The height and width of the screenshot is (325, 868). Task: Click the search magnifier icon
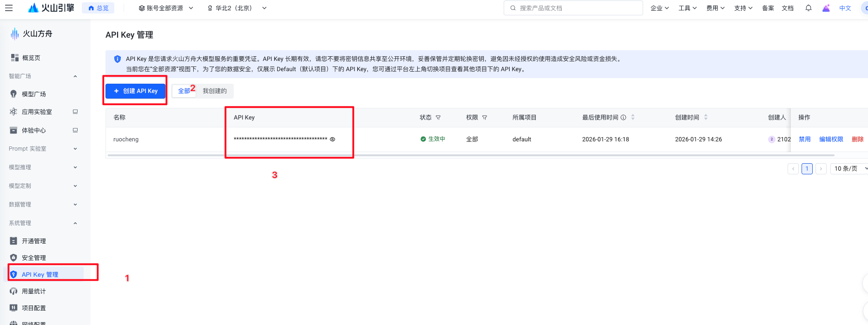pos(513,8)
